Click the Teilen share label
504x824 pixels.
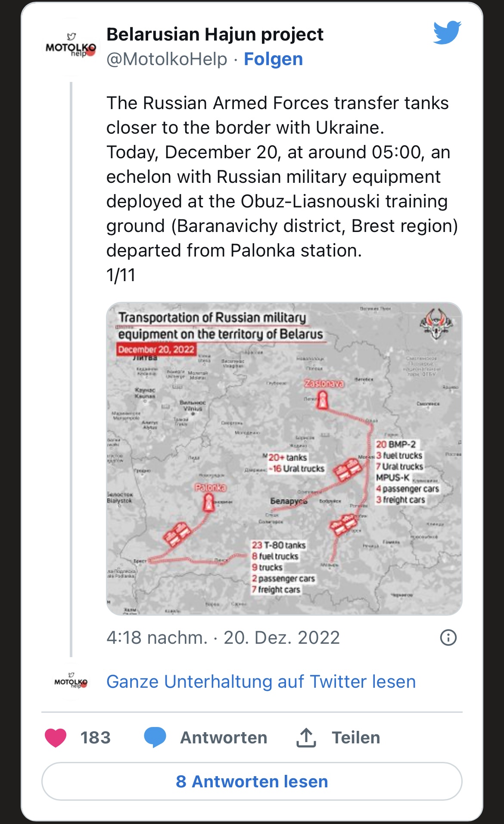356,738
